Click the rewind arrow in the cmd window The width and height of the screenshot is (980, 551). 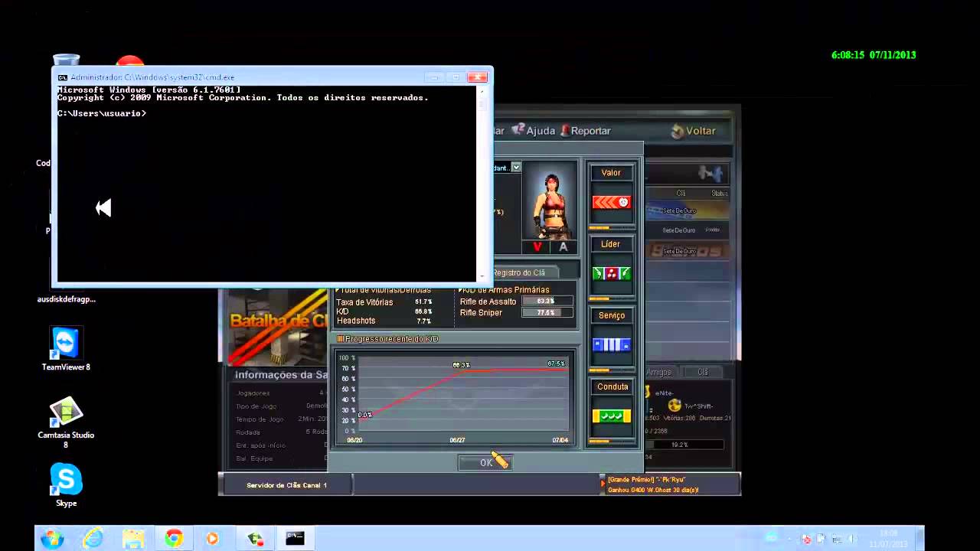coord(104,207)
